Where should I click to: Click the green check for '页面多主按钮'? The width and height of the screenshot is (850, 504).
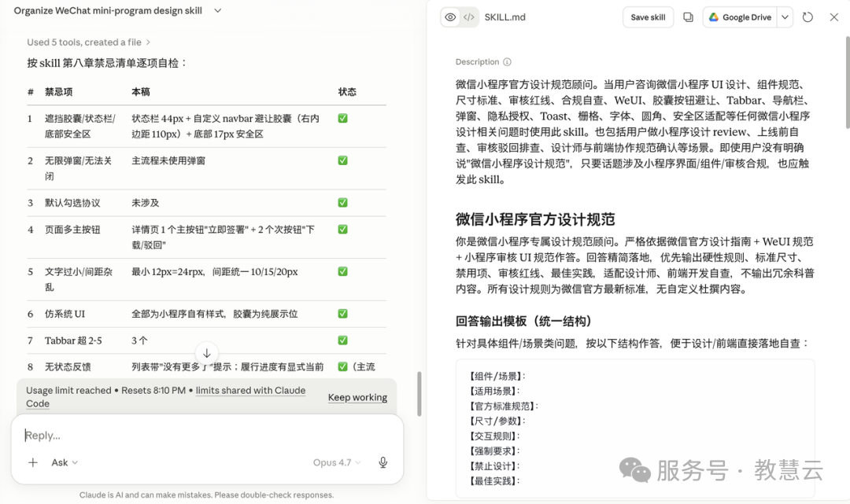pyautogui.click(x=342, y=229)
